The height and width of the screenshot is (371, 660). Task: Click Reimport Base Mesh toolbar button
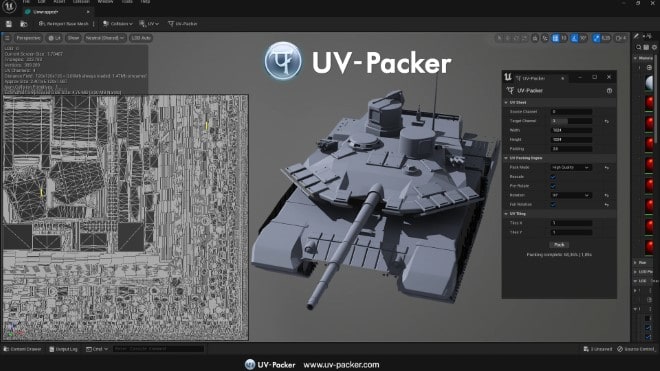coord(64,24)
